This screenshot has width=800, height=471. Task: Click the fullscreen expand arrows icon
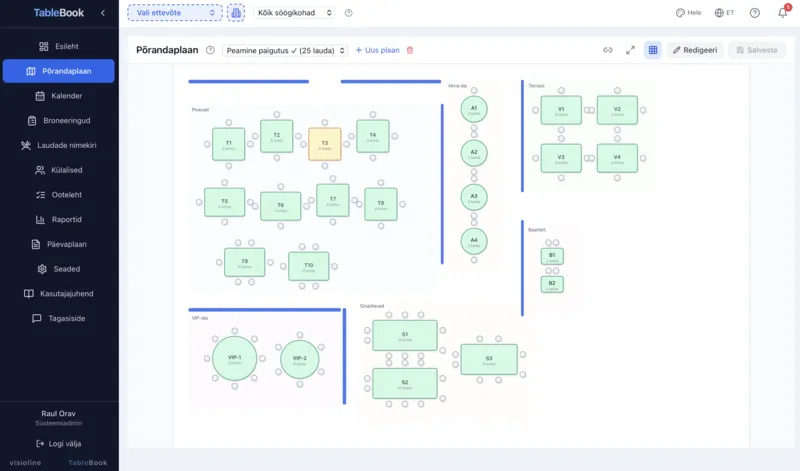(630, 50)
